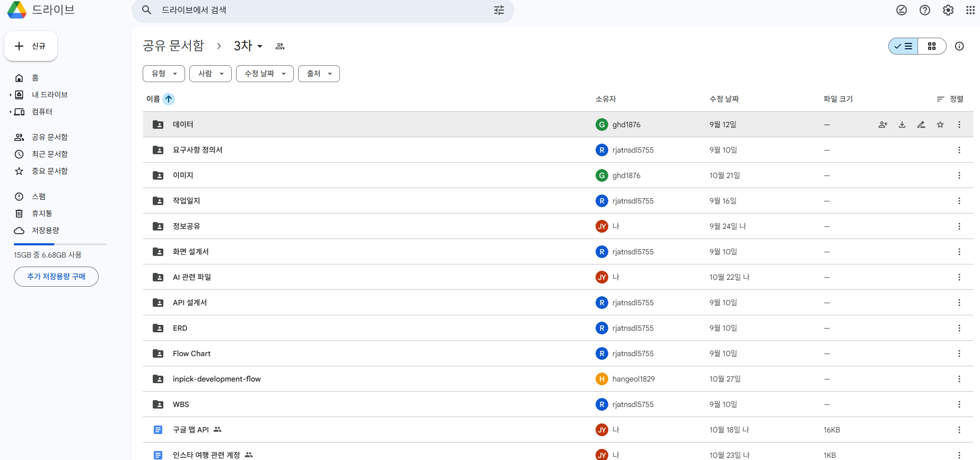Open the Settings gear icon
Viewport: 980px width, 460px height.
948,10
